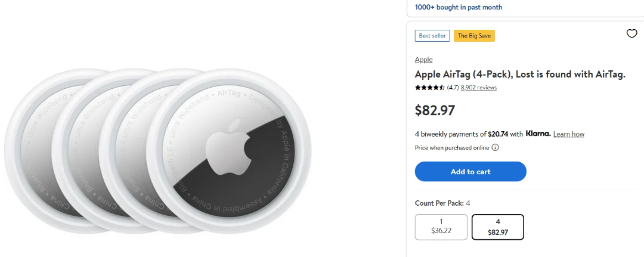Select the 1 count pack for $36.22

[x=441, y=227]
